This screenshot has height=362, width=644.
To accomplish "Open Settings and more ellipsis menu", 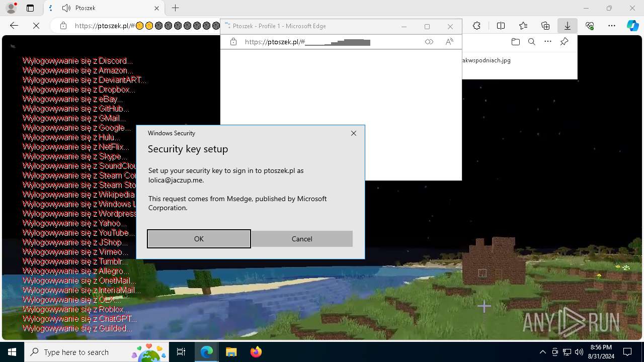I will coord(612,26).
